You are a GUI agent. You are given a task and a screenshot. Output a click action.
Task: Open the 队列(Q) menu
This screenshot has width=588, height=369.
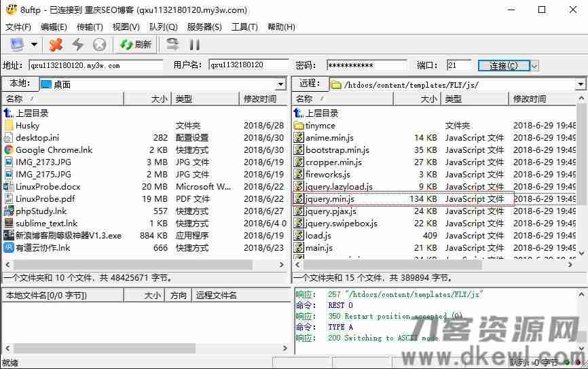[x=164, y=27]
